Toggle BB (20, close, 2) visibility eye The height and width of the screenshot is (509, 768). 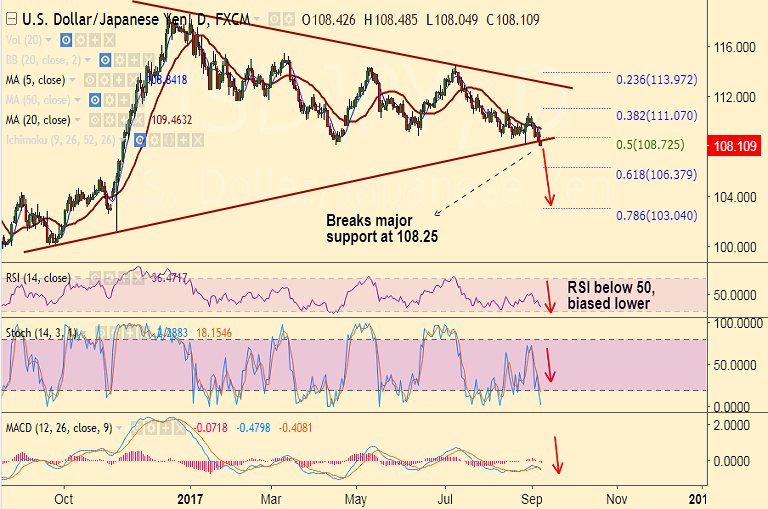[x=105, y=60]
